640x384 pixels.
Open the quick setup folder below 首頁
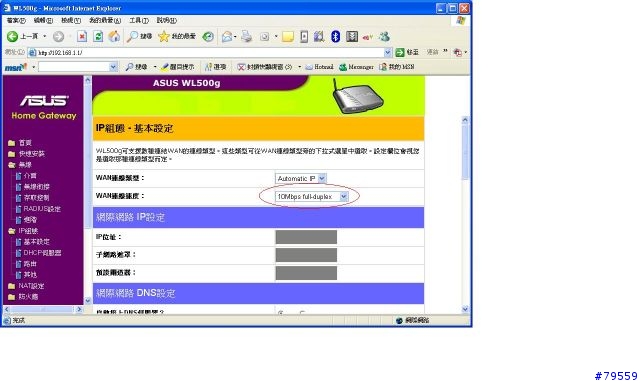pos(27,154)
